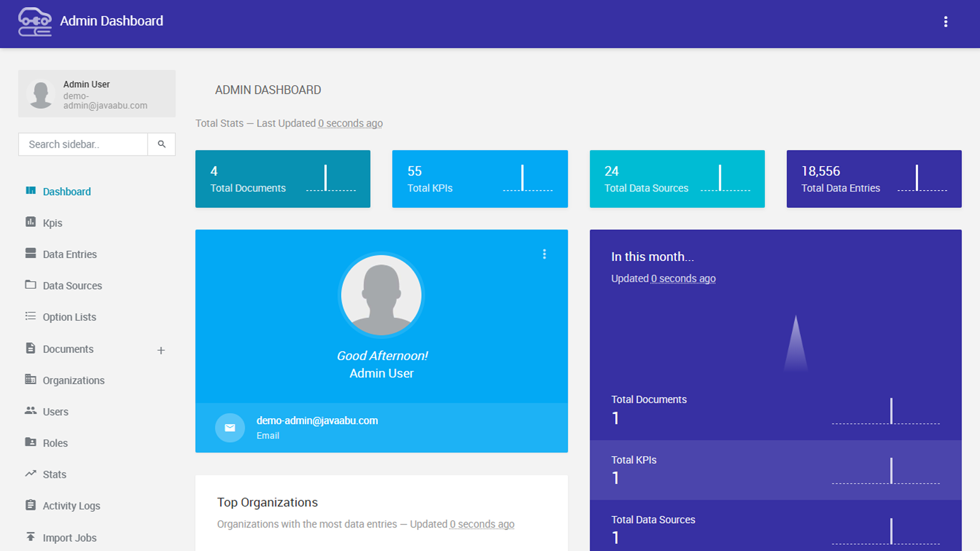This screenshot has height=551, width=980.
Task: Click the Total KPIs stat card
Action: tap(479, 179)
